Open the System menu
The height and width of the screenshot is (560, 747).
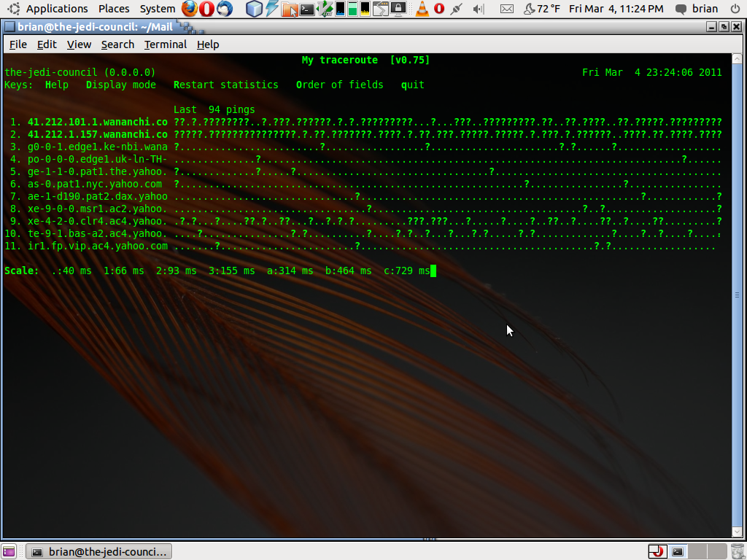(158, 9)
